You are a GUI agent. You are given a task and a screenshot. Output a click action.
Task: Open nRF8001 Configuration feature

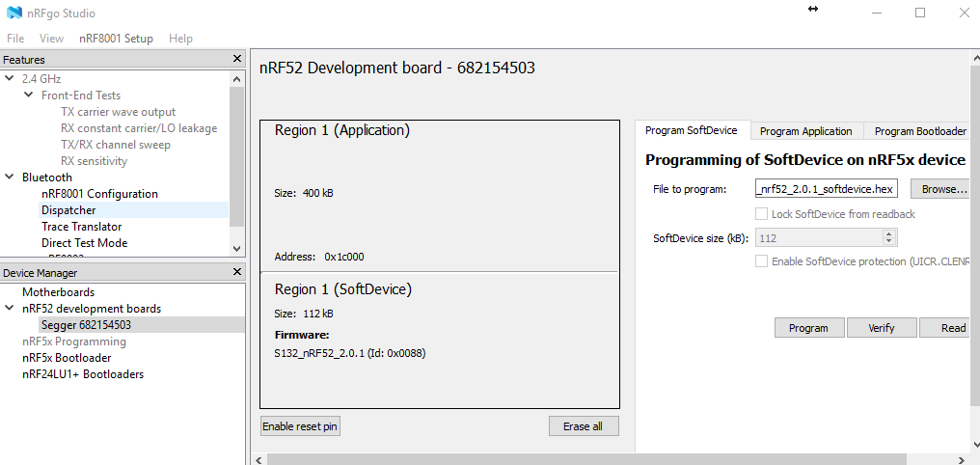point(99,194)
